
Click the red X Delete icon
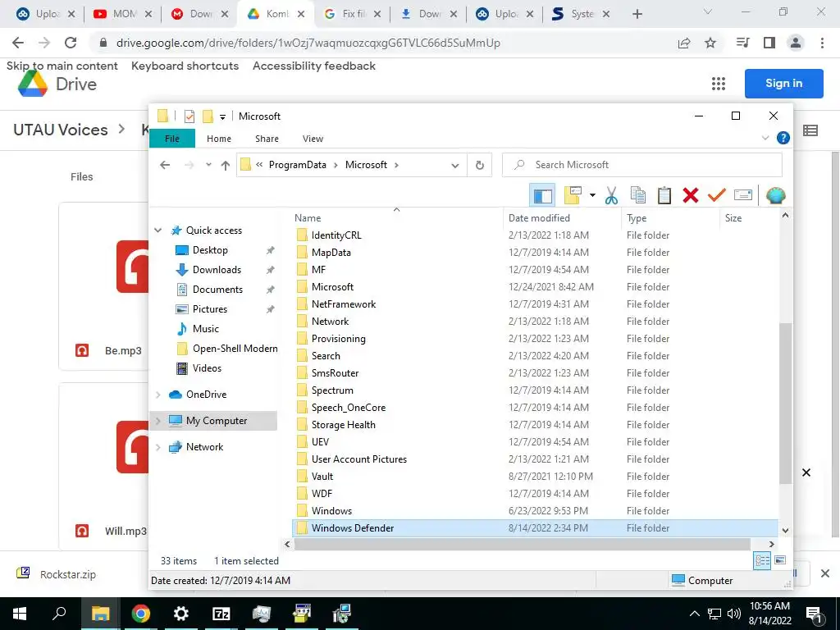point(691,195)
